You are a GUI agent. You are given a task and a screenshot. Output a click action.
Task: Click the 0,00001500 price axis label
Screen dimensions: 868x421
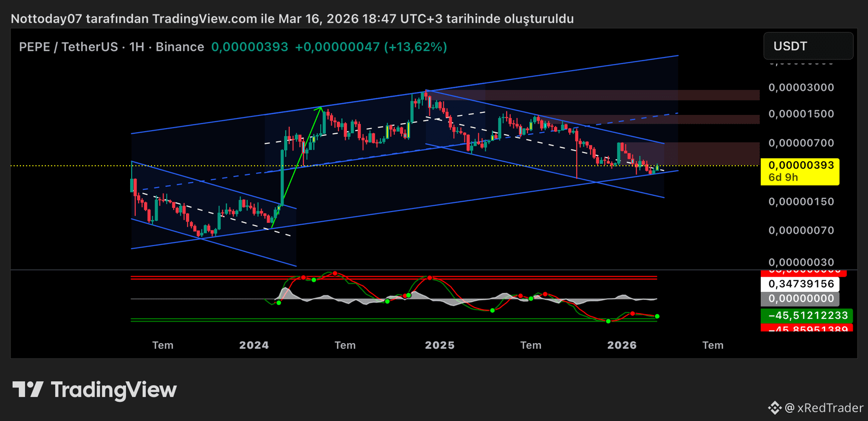[x=801, y=114]
